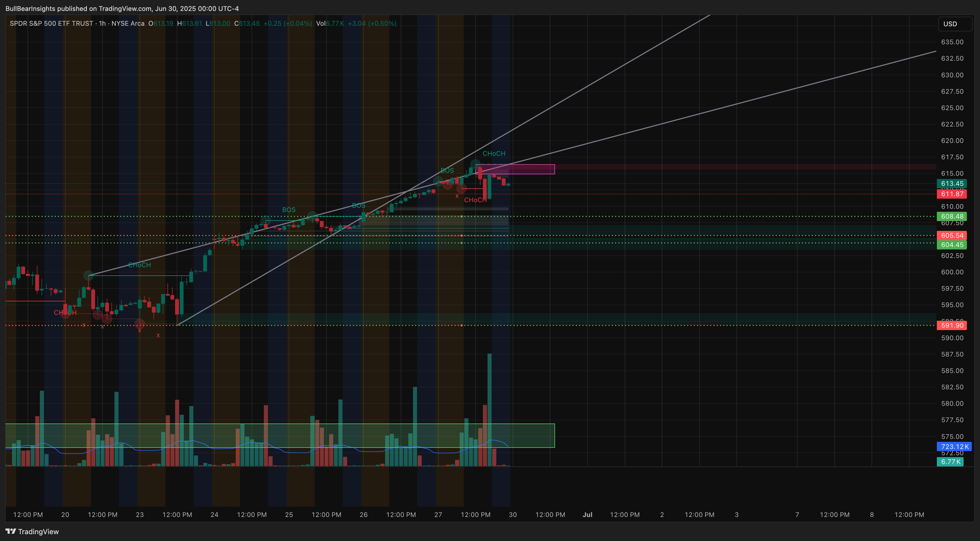Viewport: 980px width, 541px height.
Task: Click the 580.00 price axis label
Action: [x=952, y=404]
